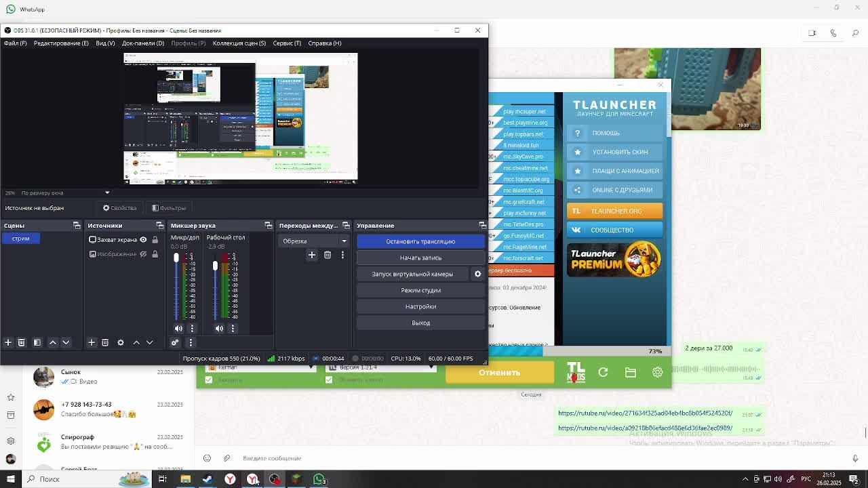This screenshot has width=868, height=488.
Task: Open Вид menu in OBS
Action: (105, 43)
